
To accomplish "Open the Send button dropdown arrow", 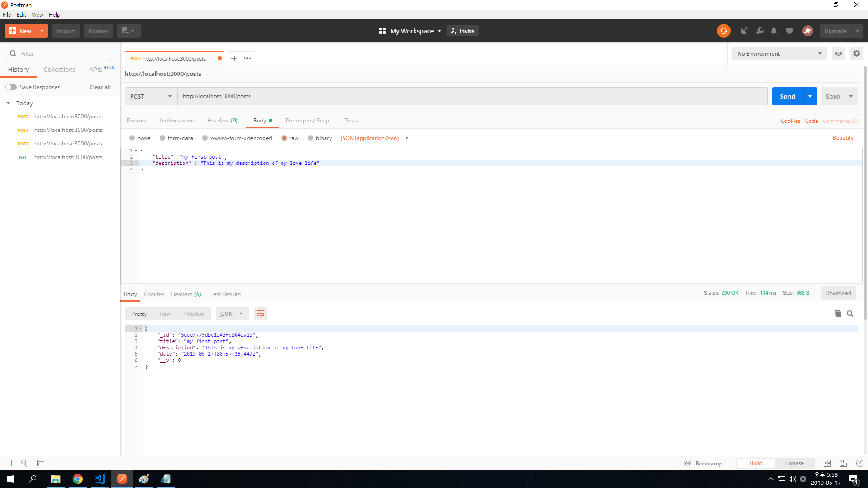I will click(x=810, y=96).
